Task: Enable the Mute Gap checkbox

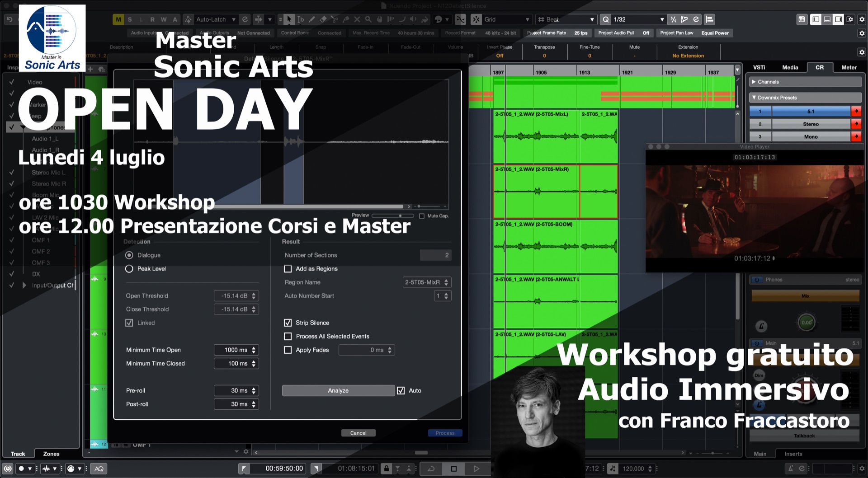Action: click(x=422, y=216)
